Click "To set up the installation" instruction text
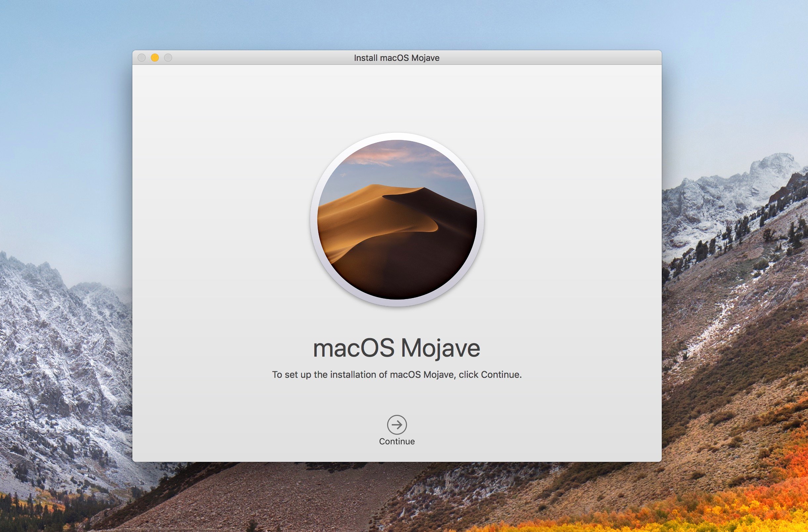 396,375
